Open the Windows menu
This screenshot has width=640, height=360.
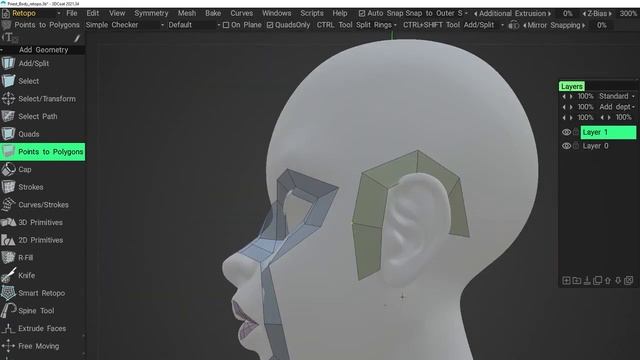coord(276,13)
